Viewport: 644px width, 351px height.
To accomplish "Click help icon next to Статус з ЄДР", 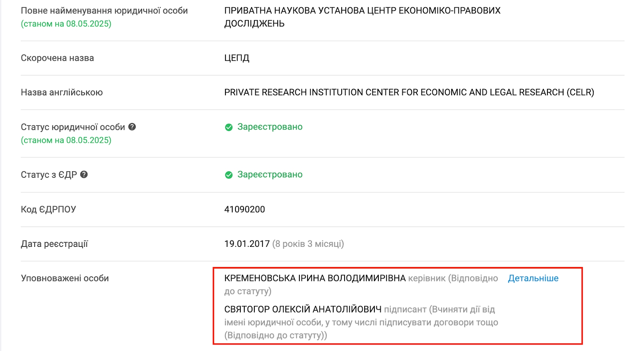I will click(84, 174).
